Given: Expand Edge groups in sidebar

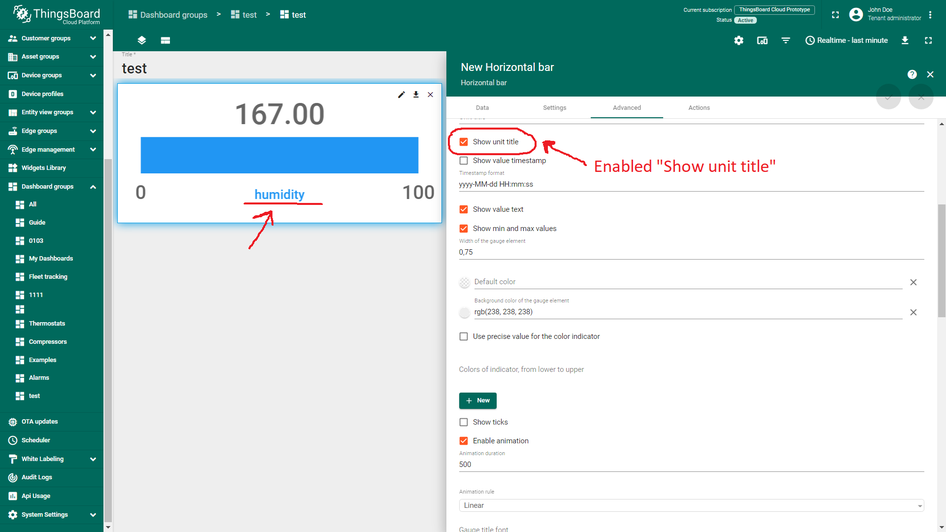Looking at the screenshot, I should (x=93, y=131).
